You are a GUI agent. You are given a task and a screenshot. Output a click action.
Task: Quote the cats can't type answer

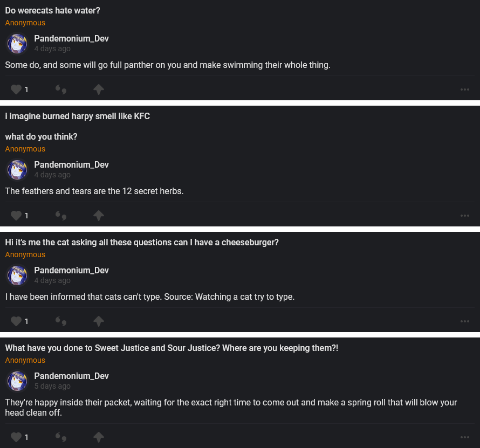[x=61, y=321]
